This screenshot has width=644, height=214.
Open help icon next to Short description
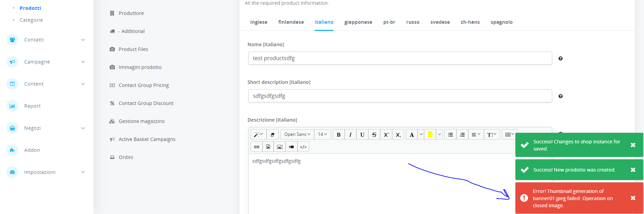tap(561, 96)
